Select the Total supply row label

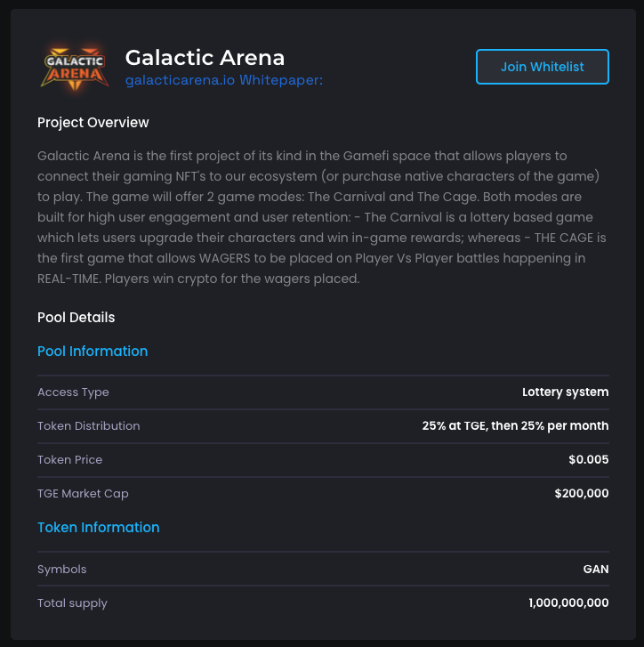point(72,603)
